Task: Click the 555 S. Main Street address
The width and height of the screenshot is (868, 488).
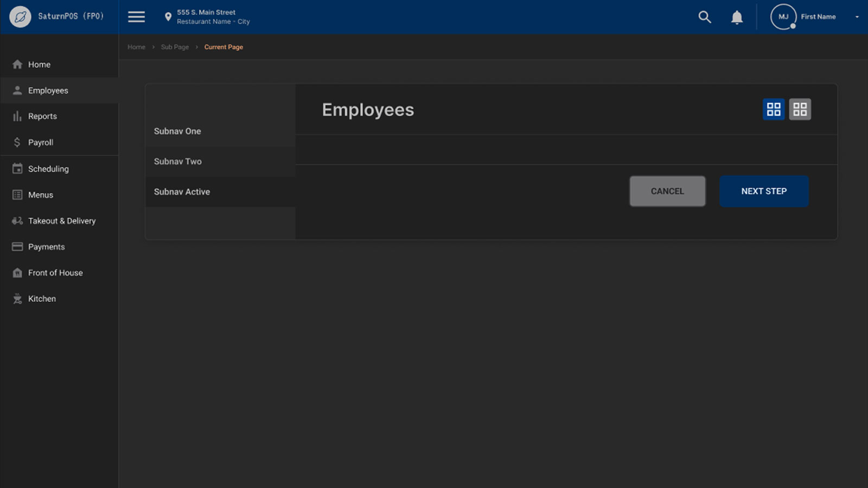Action: tap(206, 12)
